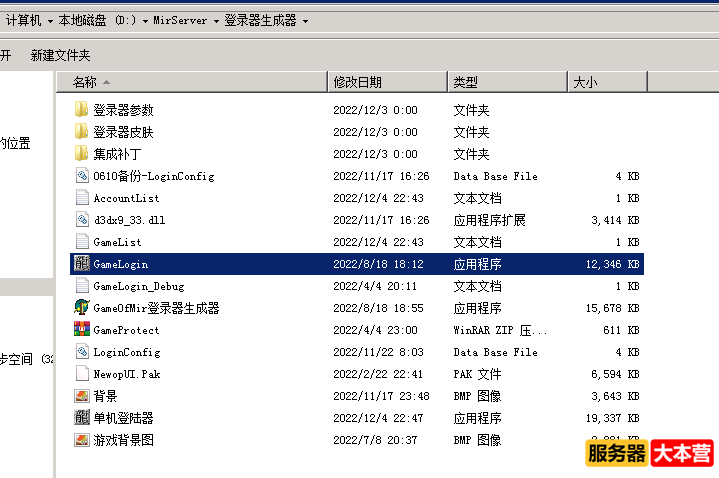Go to 本地磁盘 (D:) in the address bar
719x478 pixels.
pyautogui.click(x=97, y=21)
